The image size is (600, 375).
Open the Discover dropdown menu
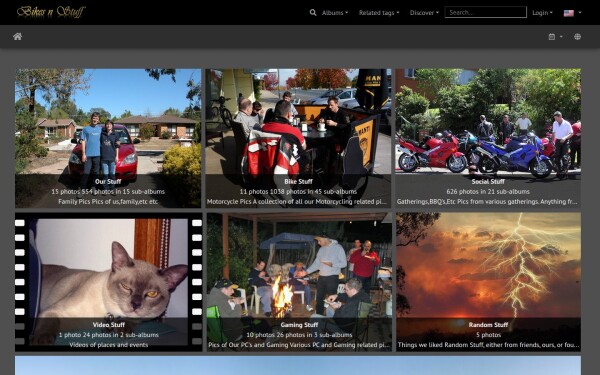click(424, 13)
